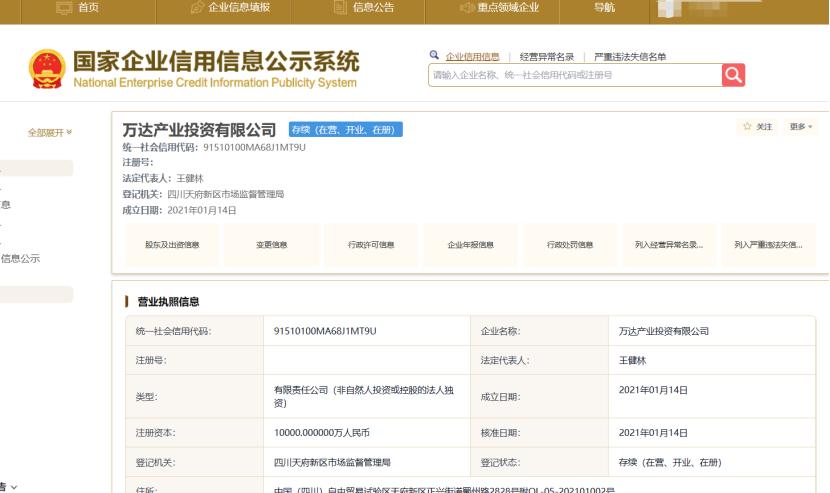Focus the company name search field
Image resolution: width=830 pixels, height=493 pixels.
tap(575, 75)
